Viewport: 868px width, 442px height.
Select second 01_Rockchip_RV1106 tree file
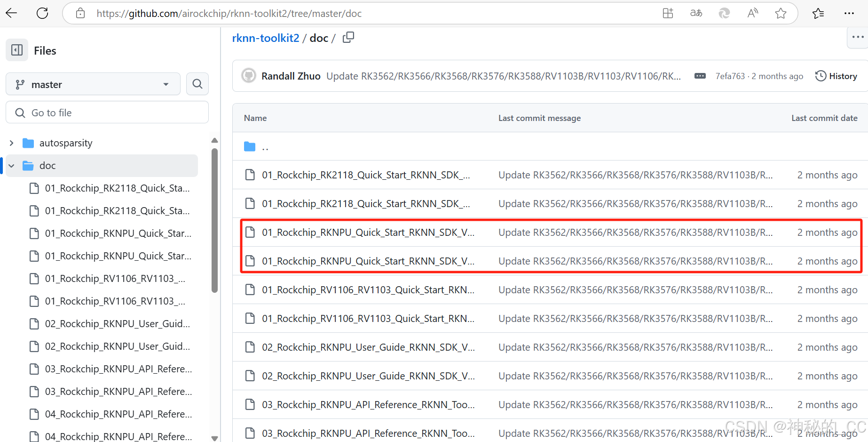coord(115,301)
